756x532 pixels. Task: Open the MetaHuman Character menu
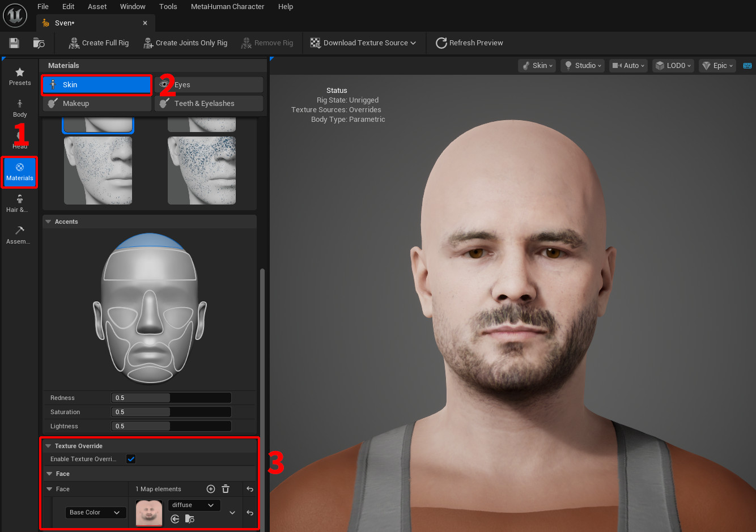[228, 7]
